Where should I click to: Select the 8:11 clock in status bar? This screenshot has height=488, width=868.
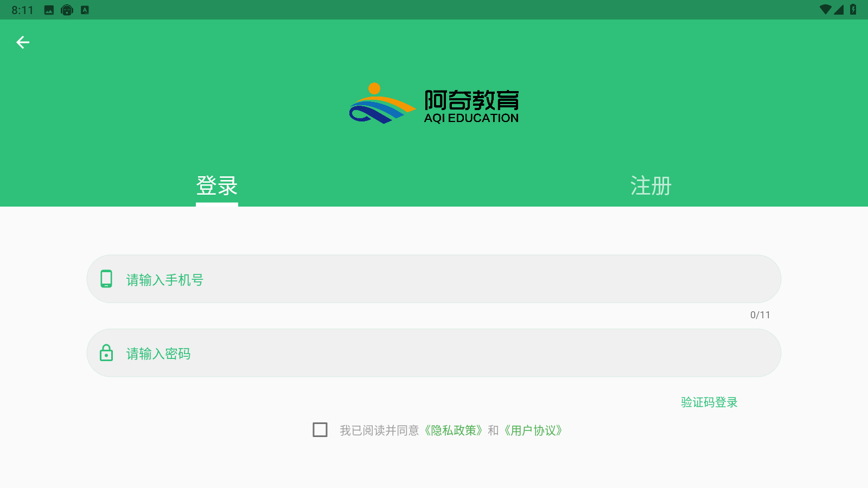click(22, 10)
